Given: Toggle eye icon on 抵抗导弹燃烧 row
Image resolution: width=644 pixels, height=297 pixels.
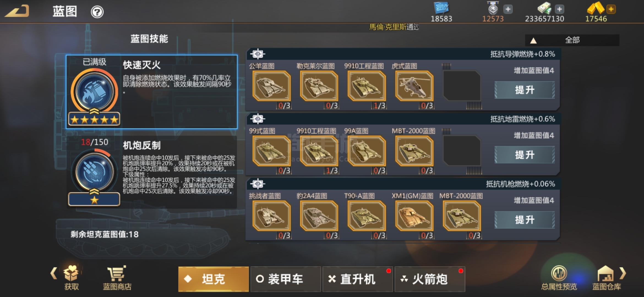Looking at the screenshot, I should tap(258, 54).
